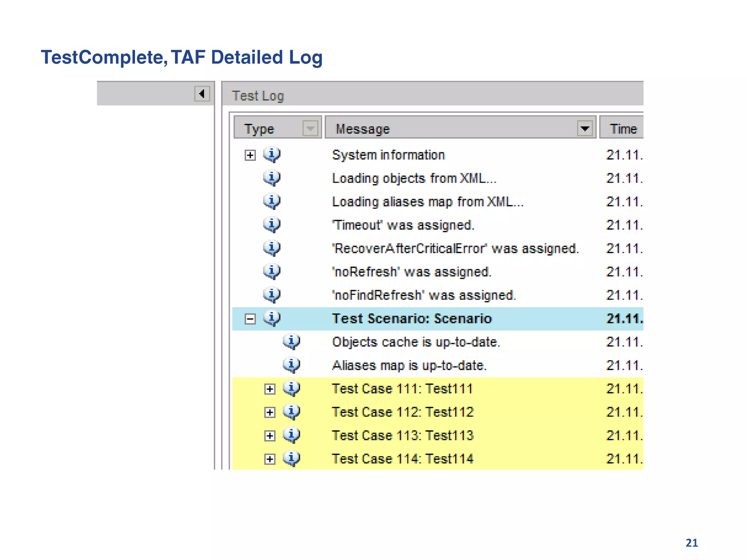
Task: Select the Test Log panel title
Action: [x=258, y=96]
